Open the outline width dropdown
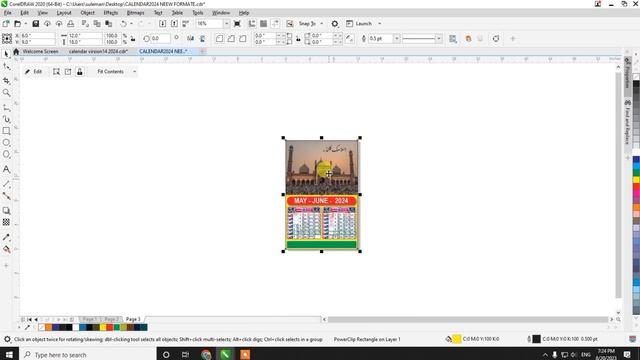The width and height of the screenshot is (640, 360). 396,39
